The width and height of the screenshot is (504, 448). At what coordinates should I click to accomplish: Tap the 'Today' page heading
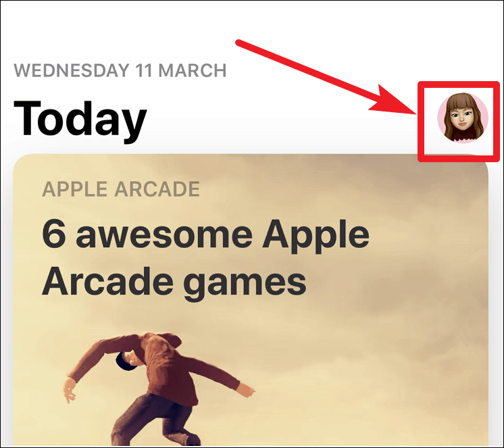coord(80,119)
